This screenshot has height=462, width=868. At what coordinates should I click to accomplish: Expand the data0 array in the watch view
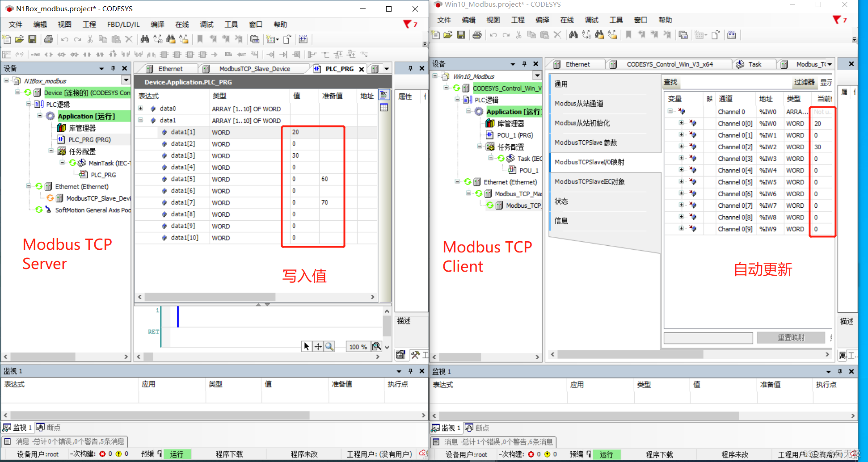coord(141,108)
